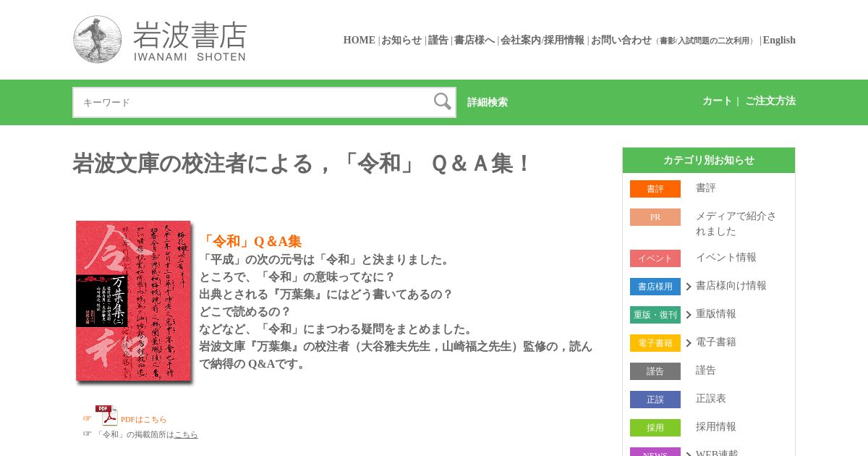Open 謹告 in top navigation

(438, 41)
